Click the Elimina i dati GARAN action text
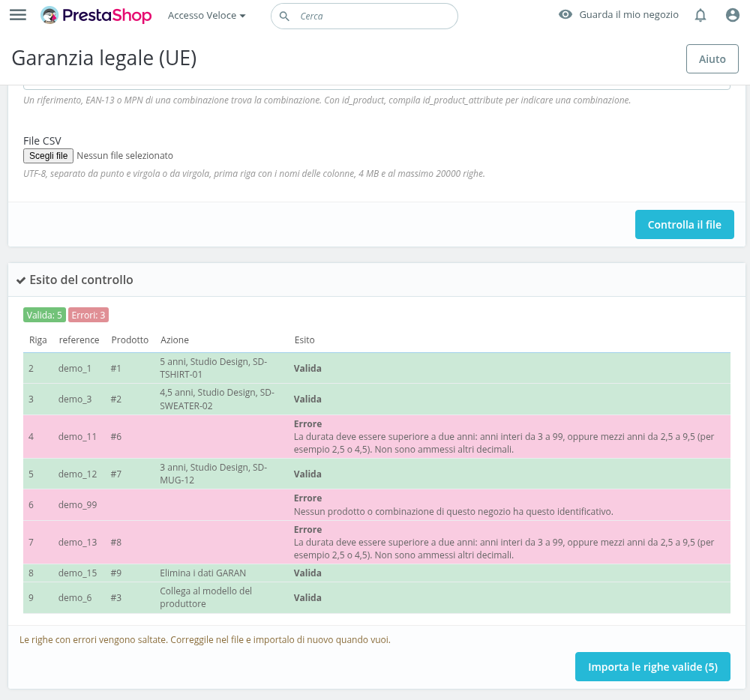 [x=202, y=573]
